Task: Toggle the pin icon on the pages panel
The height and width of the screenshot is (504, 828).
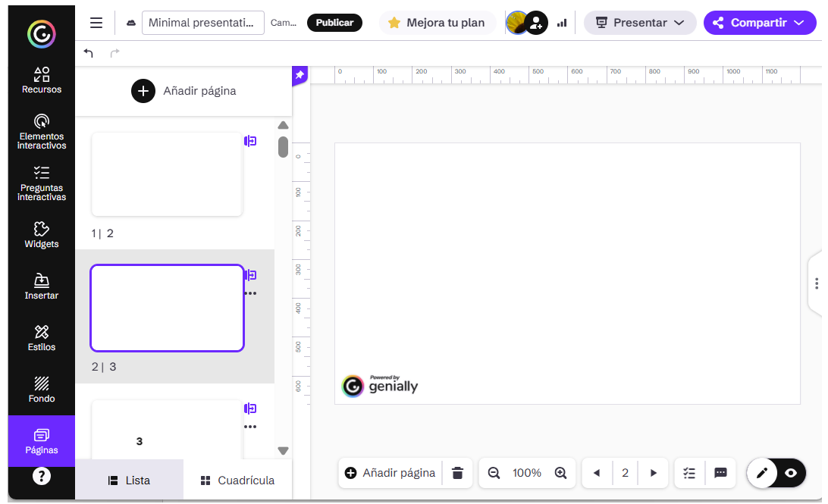Action: [300, 75]
